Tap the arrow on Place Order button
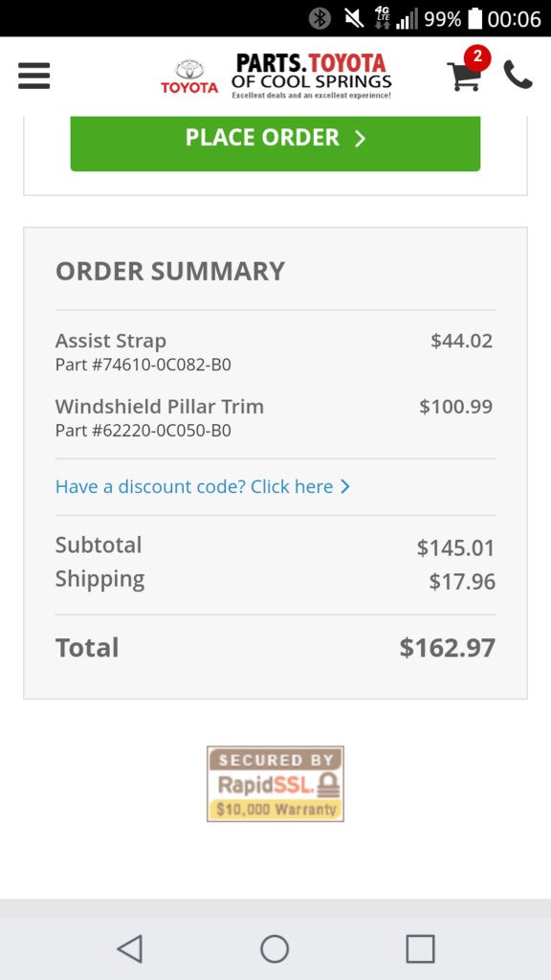Viewport: 551px width, 980px height. pos(360,139)
